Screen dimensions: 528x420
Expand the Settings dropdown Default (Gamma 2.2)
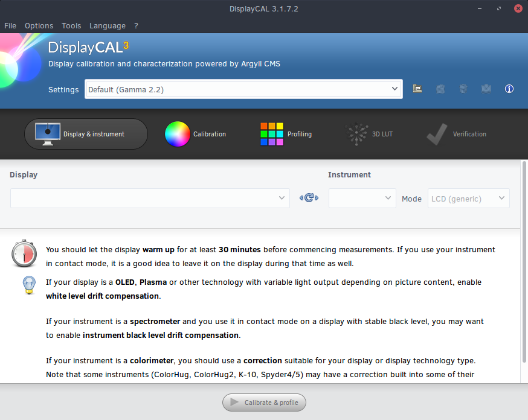243,89
